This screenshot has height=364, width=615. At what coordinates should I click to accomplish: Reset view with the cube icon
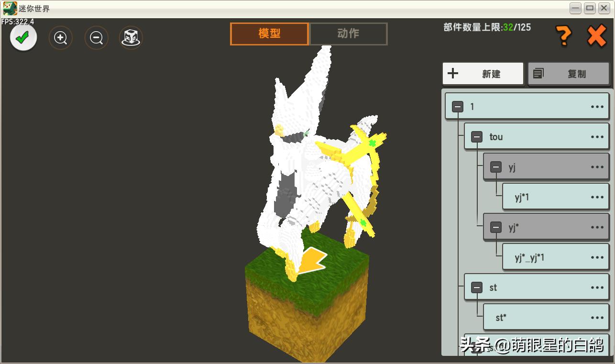(x=131, y=38)
